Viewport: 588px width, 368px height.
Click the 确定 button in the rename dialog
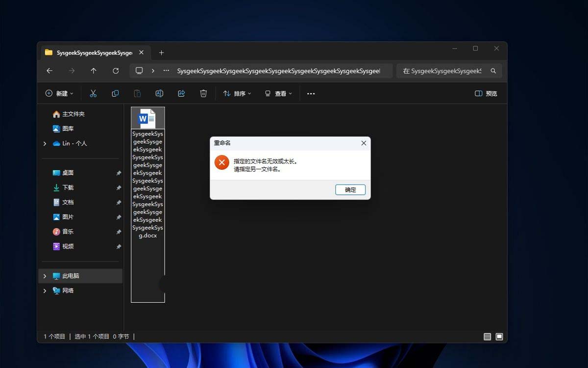pos(350,189)
